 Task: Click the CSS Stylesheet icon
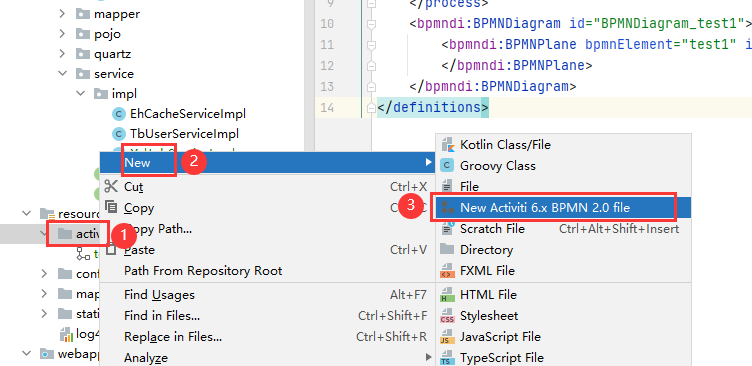(x=447, y=316)
